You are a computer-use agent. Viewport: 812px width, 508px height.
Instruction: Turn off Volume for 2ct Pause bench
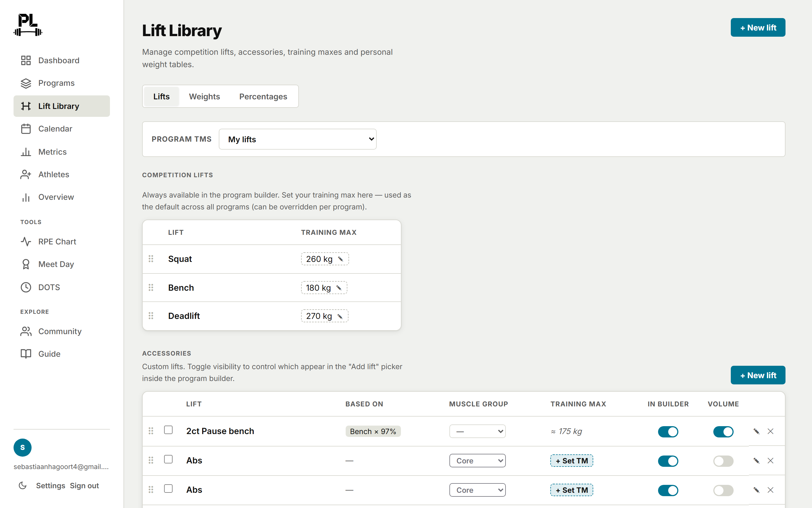[x=723, y=432]
